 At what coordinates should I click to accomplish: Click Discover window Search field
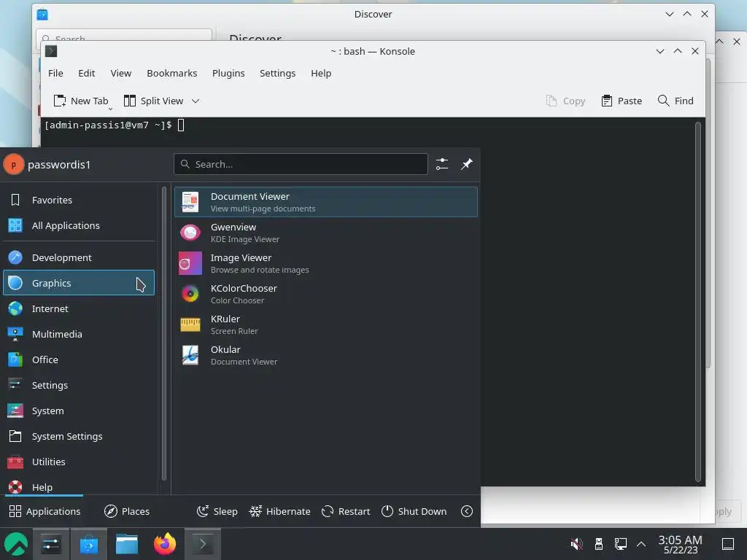click(124, 35)
